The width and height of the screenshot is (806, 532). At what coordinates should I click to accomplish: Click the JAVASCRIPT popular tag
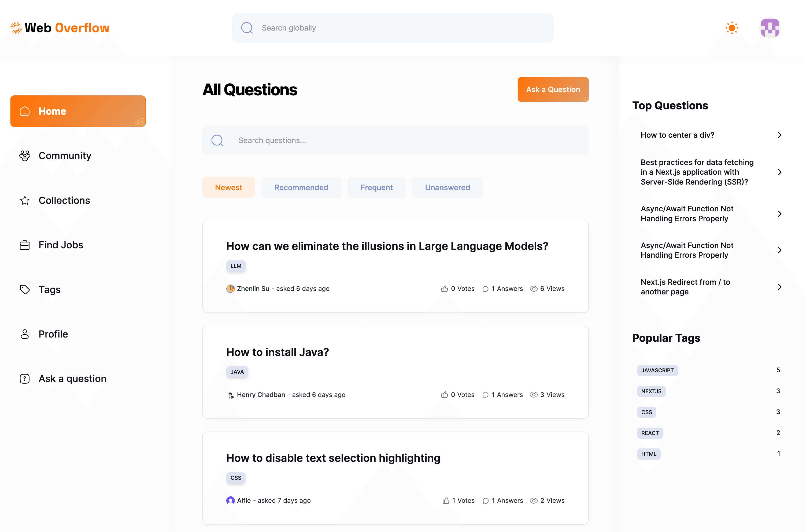coord(657,370)
